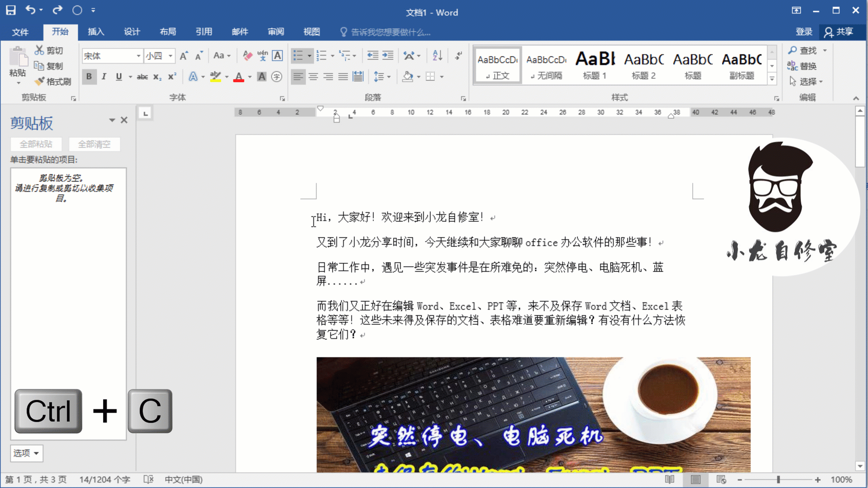Toggle Justify paragraph alignment
The image size is (868, 488).
(x=343, y=76)
